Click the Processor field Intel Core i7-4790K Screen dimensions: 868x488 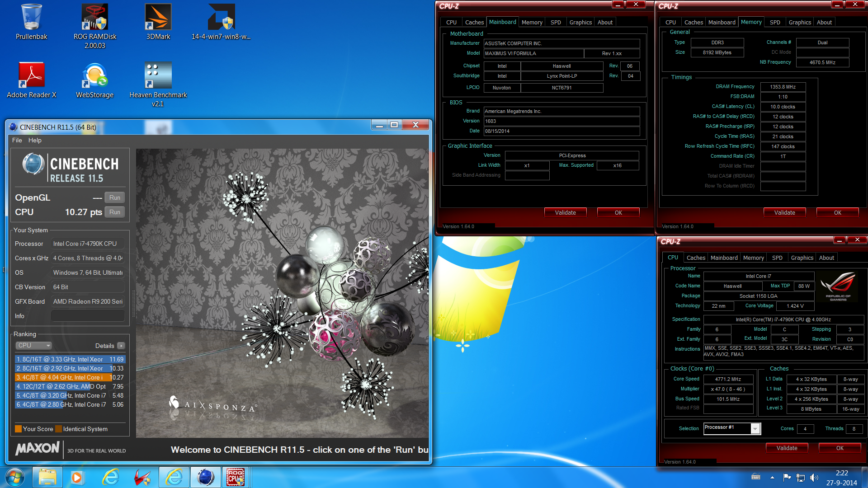pos(88,244)
